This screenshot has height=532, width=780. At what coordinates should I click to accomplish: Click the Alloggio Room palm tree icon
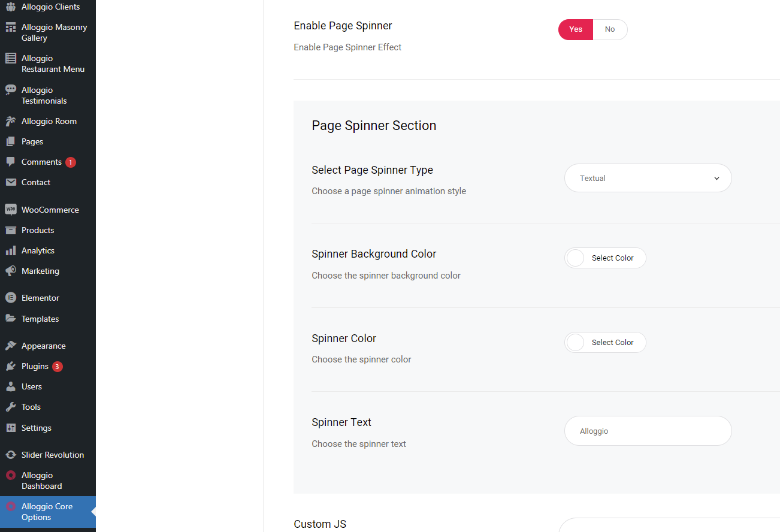pos(10,121)
